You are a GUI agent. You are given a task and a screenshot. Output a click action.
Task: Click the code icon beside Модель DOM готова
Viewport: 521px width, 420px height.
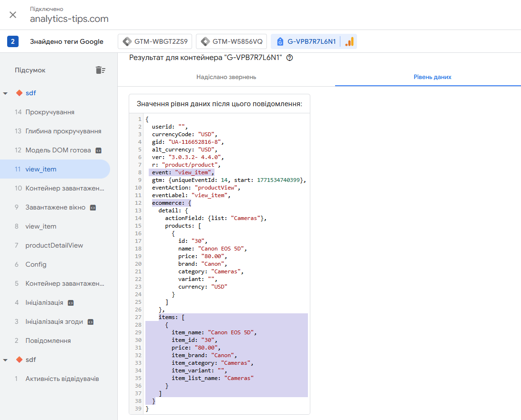pyautogui.click(x=98, y=150)
